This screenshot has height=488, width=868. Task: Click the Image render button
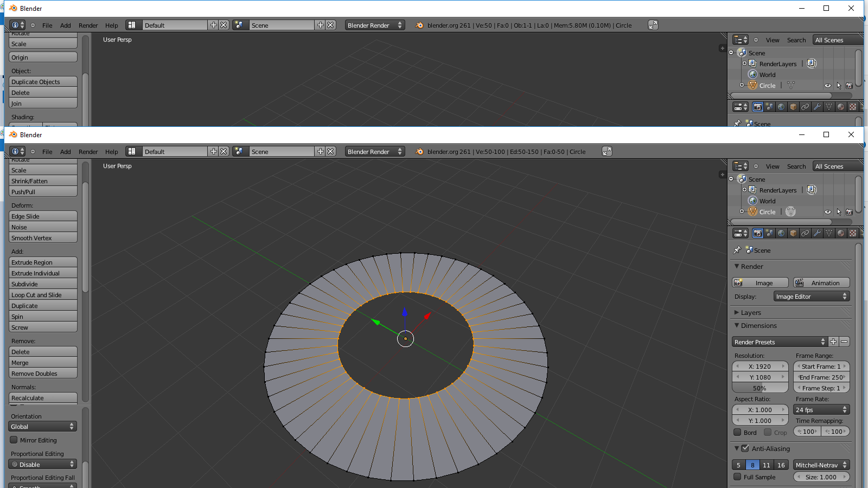coord(761,282)
